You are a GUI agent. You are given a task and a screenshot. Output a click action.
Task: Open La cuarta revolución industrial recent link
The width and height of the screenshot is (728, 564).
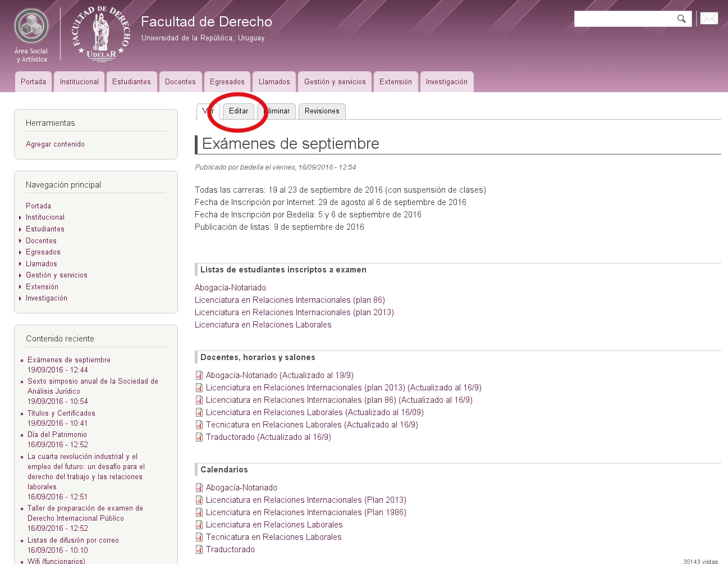(x=86, y=472)
